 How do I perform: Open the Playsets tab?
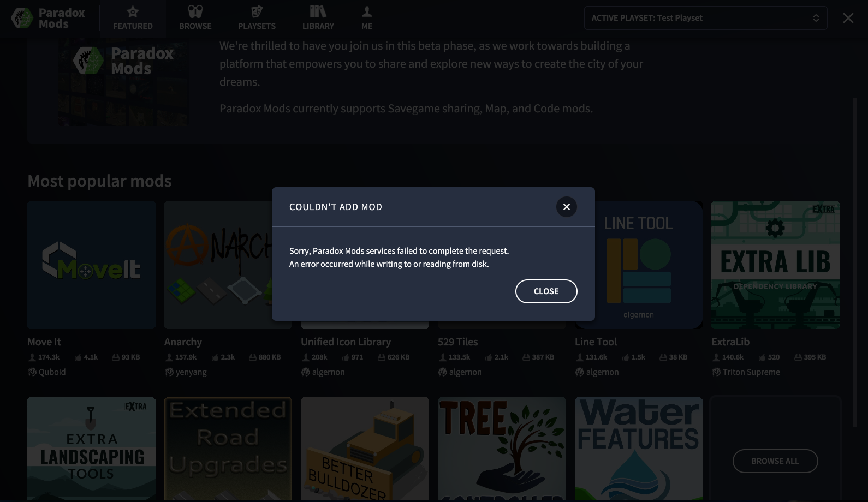point(257,19)
